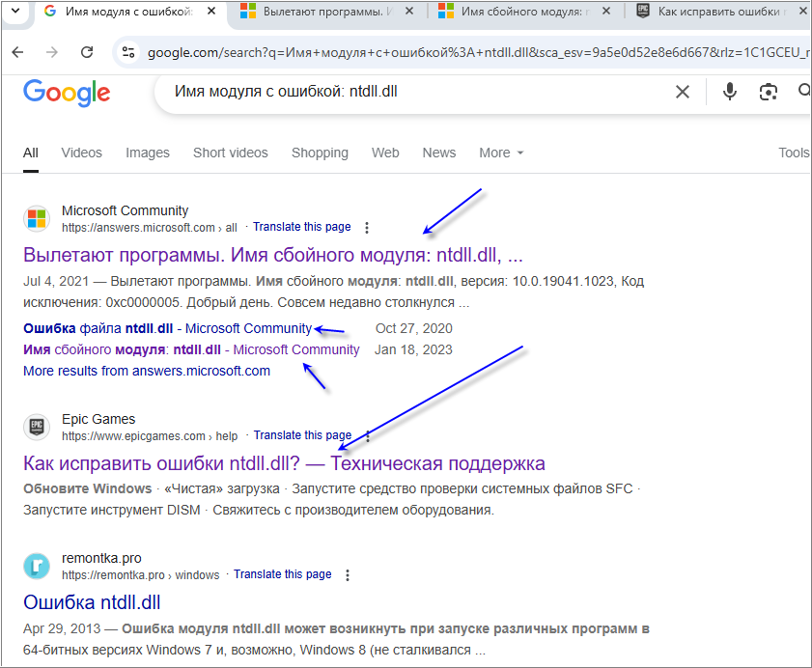Go back with the browser back arrow

18,52
